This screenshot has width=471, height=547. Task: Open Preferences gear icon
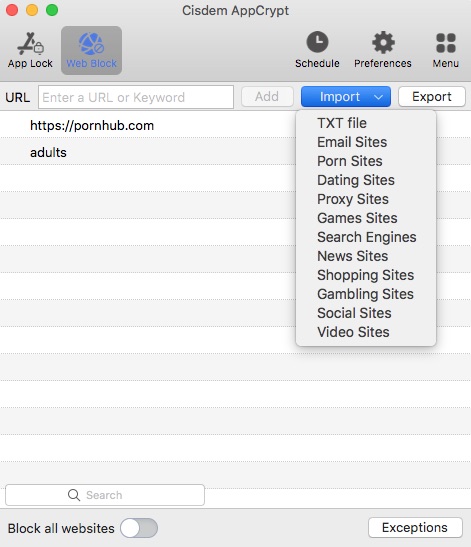[x=383, y=42]
